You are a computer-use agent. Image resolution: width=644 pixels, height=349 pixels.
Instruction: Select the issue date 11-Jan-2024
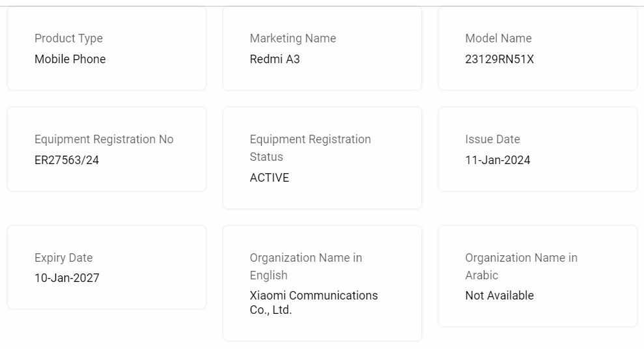coord(497,160)
